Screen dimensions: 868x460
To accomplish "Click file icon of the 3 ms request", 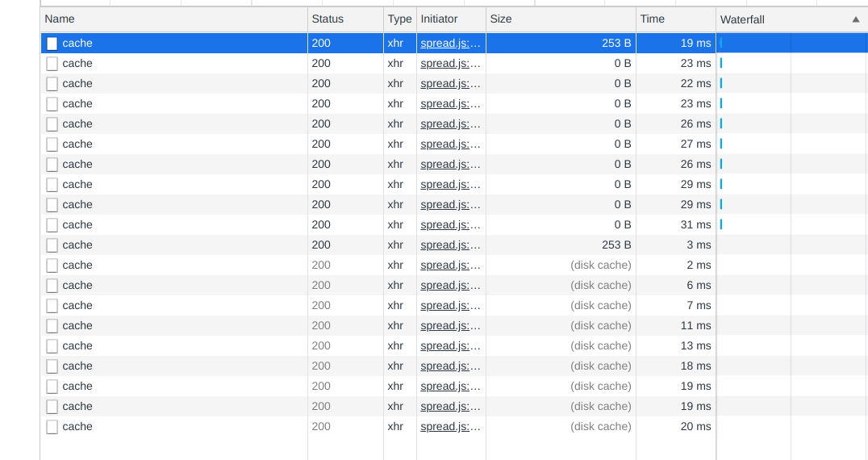I will point(52,245).
